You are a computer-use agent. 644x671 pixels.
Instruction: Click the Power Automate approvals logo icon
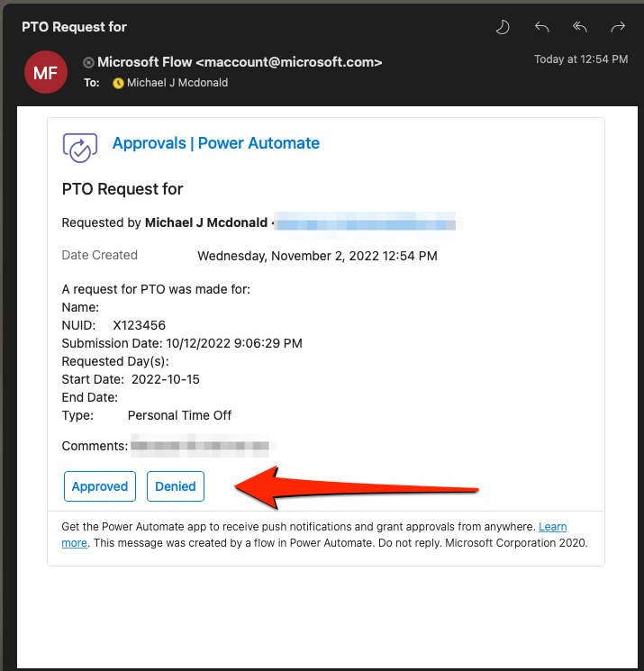[80, 148]
